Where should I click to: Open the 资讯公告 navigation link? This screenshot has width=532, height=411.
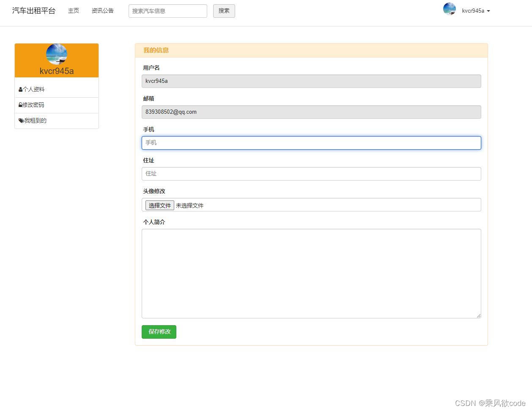(x=103, y=11)
